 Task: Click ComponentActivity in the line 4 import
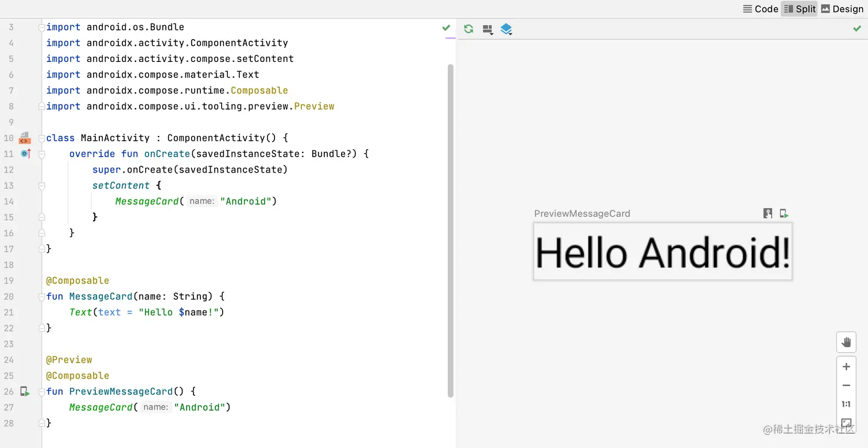239,43
